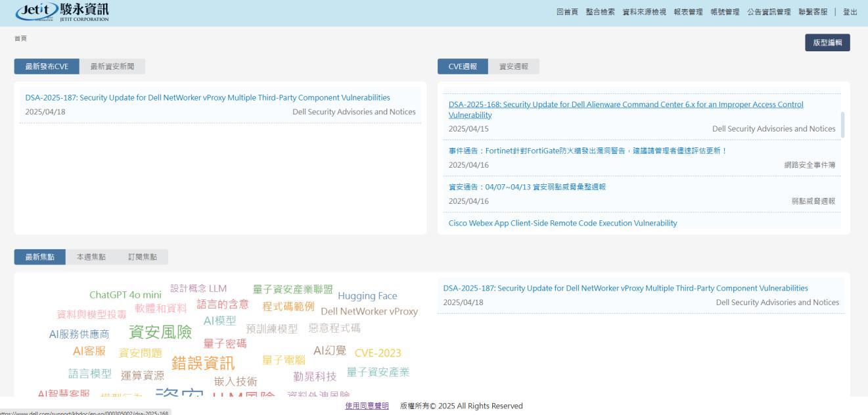This screenshot has width=868, height=415.
Task: Log out using the 登出 link
Action: pos(850,12)
